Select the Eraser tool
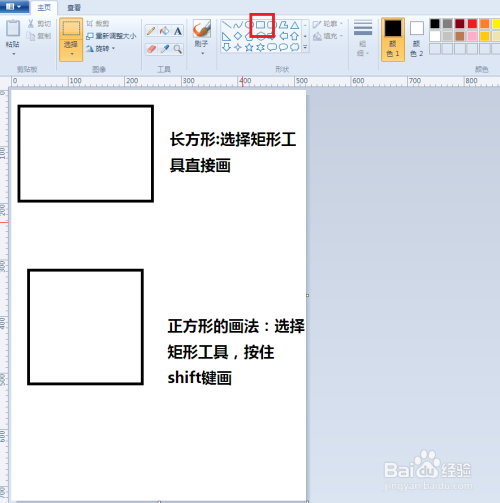Viewport: 500px width, 503px height. coord(151,49)
